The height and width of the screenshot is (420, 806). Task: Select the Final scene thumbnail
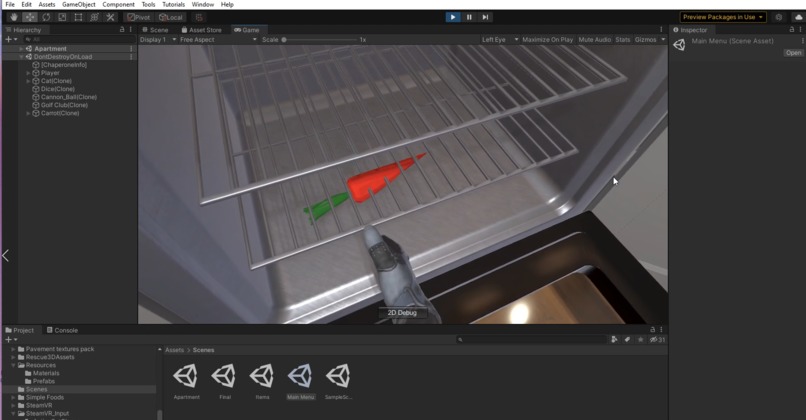point(225,381)
